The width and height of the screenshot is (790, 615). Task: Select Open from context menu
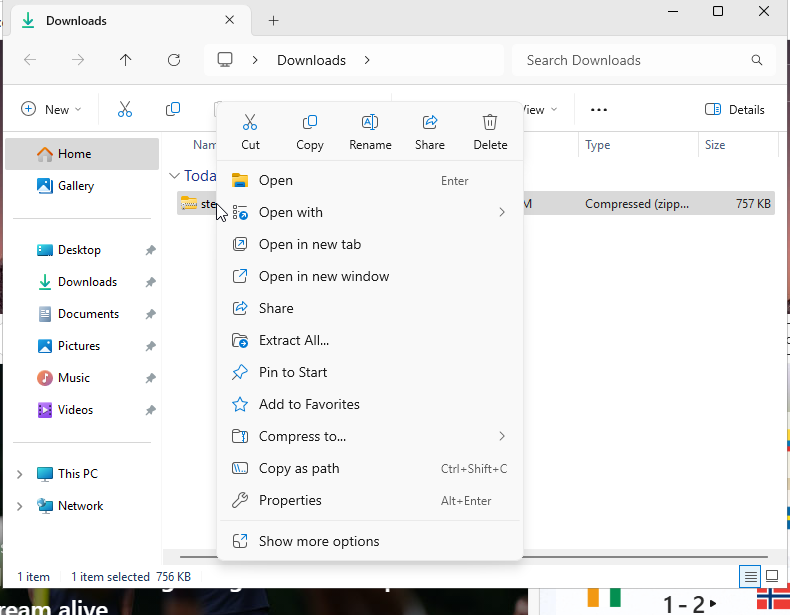370,180
